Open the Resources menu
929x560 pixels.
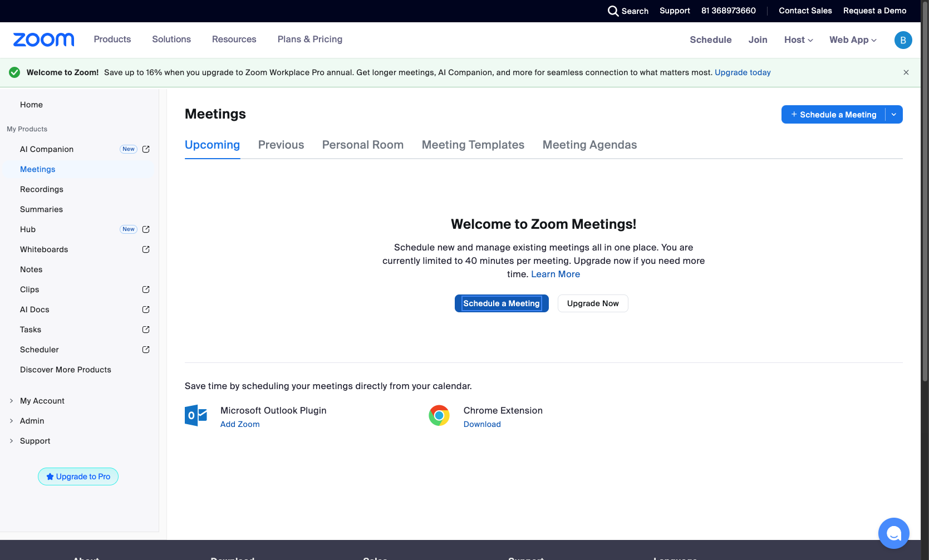[x=234, y=40]
